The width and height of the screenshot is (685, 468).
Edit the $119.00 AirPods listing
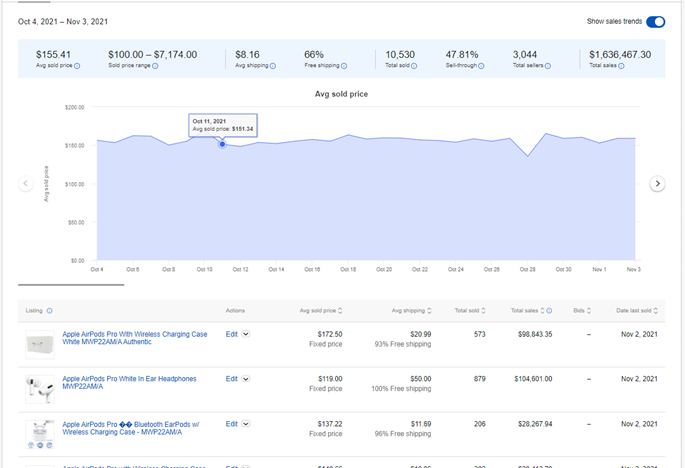(x=232, y=379)
